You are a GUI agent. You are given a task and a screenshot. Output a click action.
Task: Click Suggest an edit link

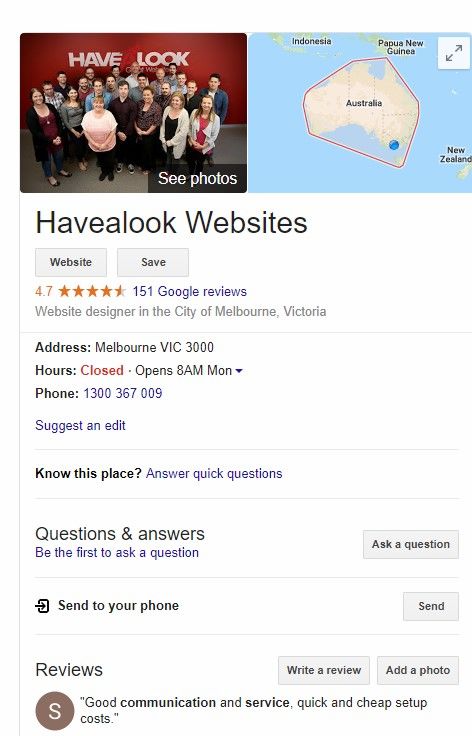[80, 425]
